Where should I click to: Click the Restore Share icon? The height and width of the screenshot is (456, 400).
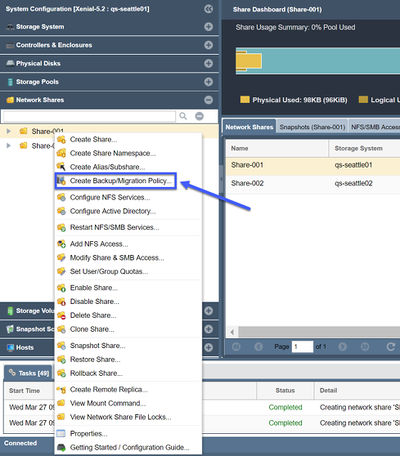pos(61,359)
